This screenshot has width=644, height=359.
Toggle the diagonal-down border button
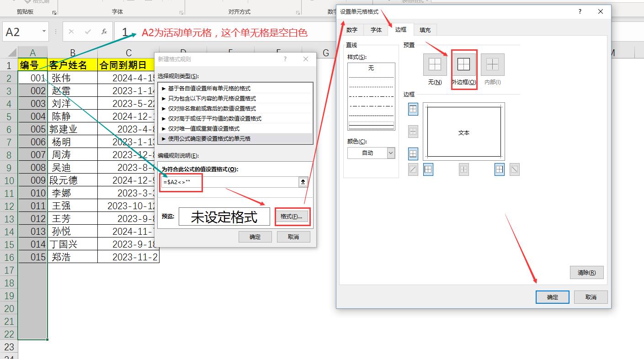tap(515, 169)
